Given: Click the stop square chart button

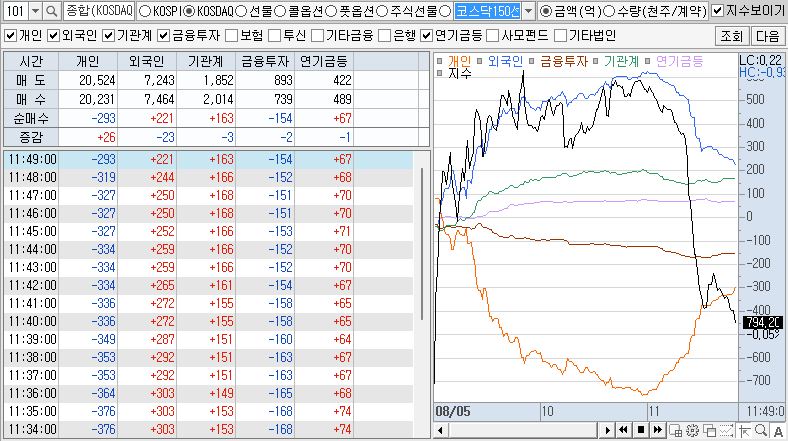Looking at the screenshot, I should pos(641,430).
